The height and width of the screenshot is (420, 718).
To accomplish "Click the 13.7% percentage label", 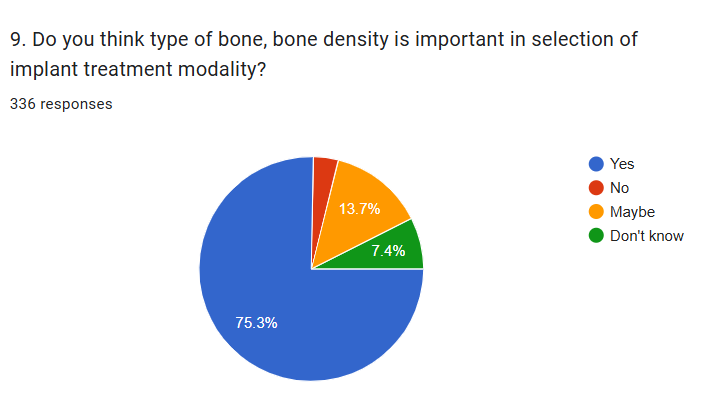I will tap(359, 209).
